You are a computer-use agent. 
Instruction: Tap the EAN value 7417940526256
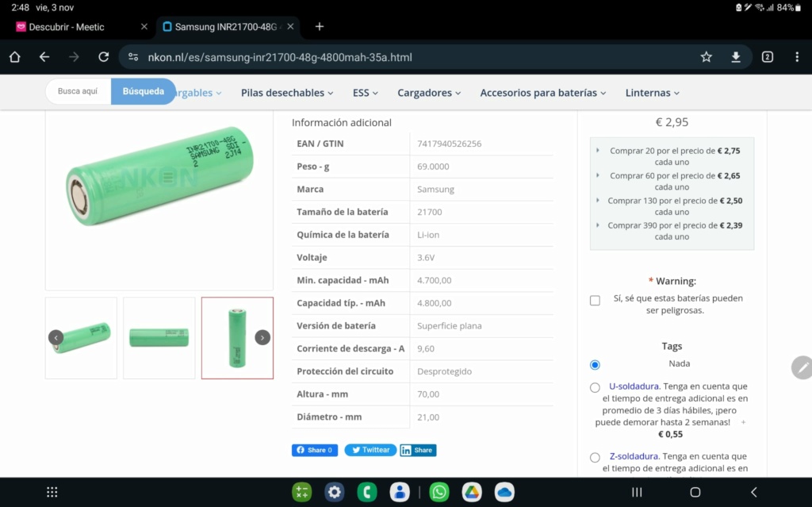(449, 144)
